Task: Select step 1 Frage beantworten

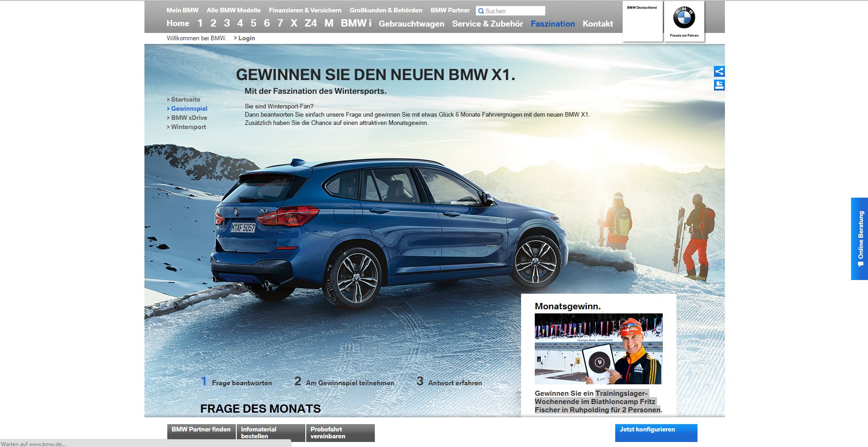Action: [236, 382]
